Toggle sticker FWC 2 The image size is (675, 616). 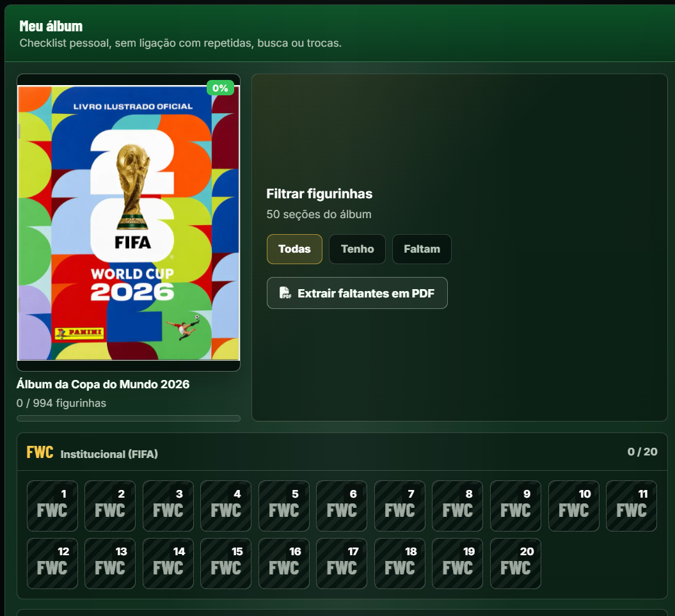pos(110,506)
